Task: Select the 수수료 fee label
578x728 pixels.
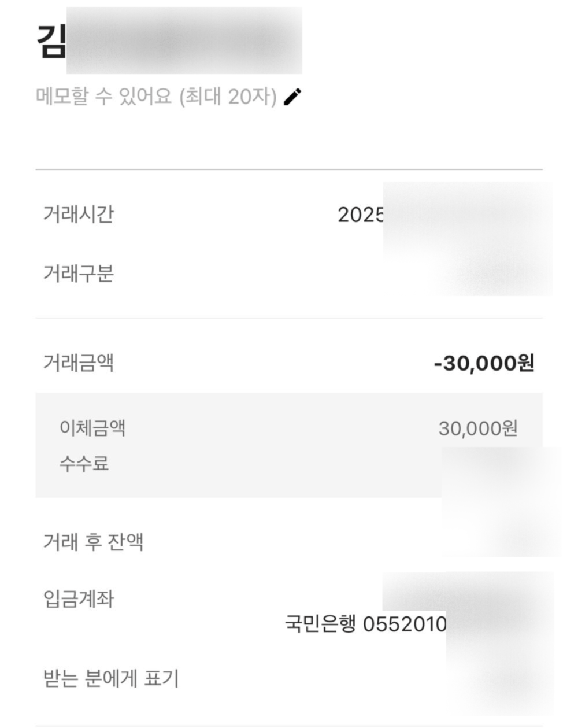Action: (x=84, y=463)
